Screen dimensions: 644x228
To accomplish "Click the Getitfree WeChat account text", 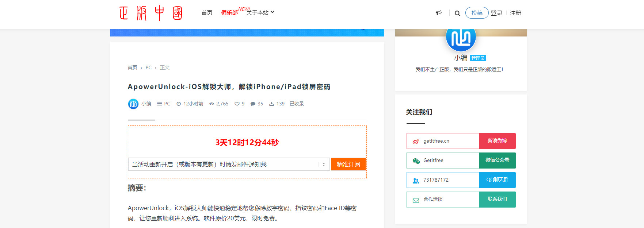I will 433,161.
